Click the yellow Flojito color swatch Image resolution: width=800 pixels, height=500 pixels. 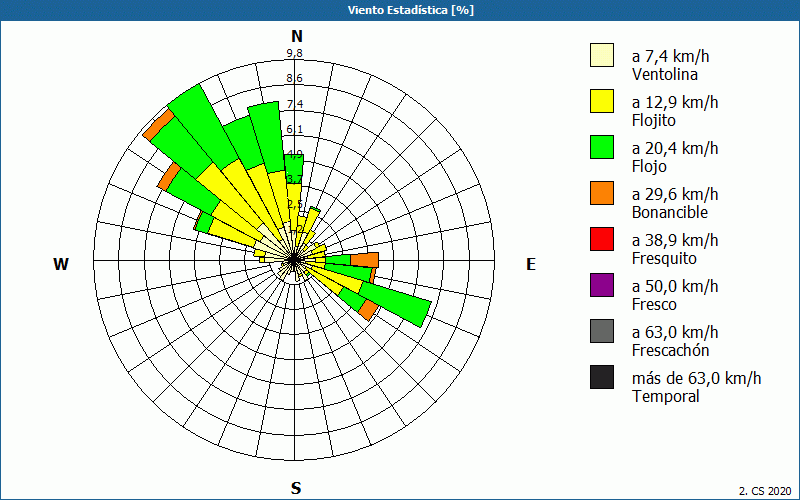602,101
